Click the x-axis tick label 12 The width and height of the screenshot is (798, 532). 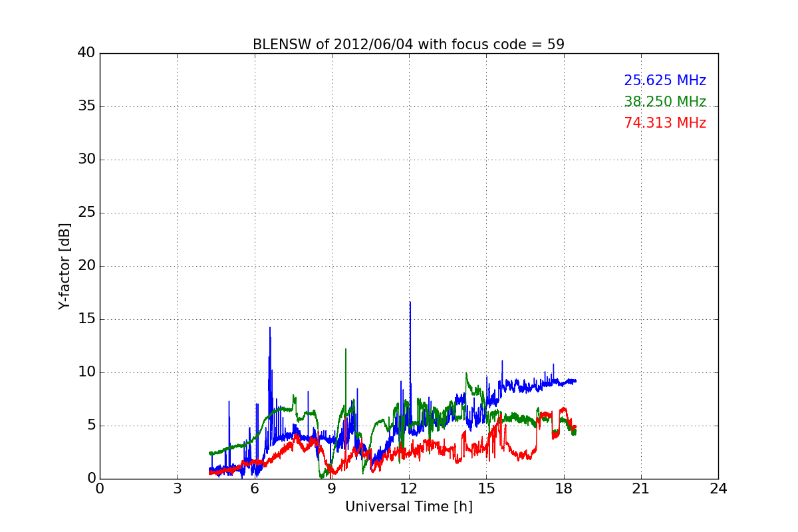[409, 489]
